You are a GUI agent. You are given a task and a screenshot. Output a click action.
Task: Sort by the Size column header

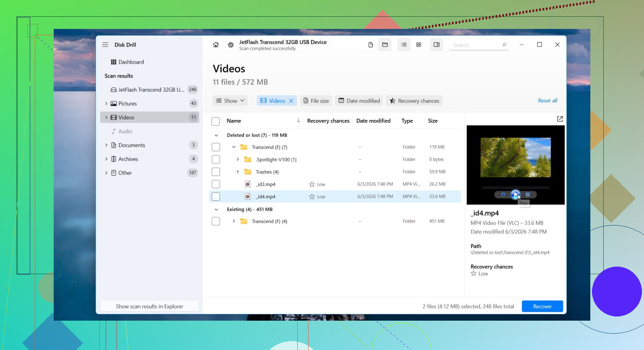click(433, 121)
